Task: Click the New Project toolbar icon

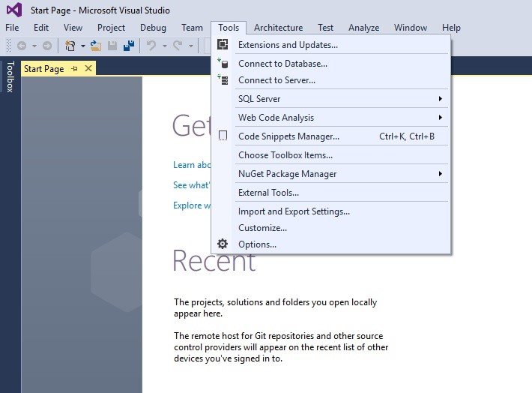Action: click(x=70, y=46)
